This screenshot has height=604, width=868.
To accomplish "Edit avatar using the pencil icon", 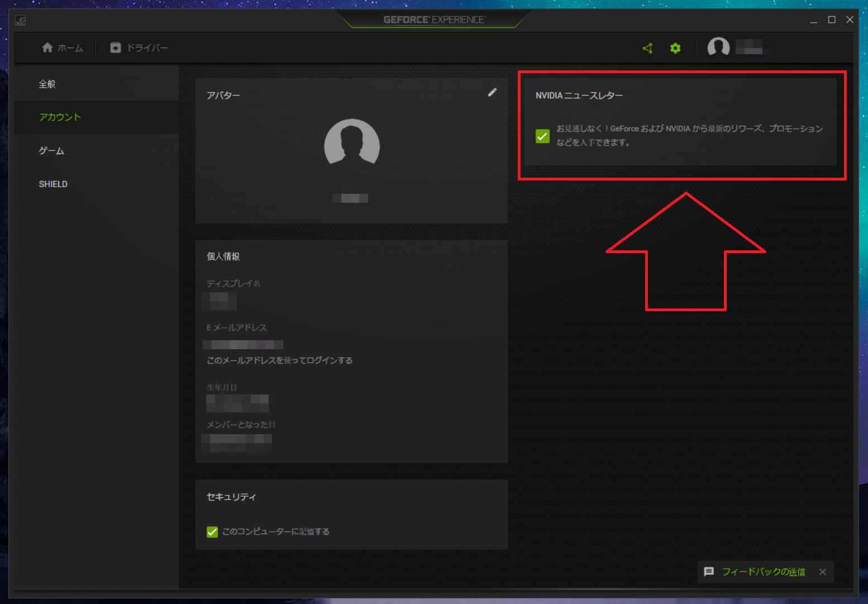I will coord(492,92).
